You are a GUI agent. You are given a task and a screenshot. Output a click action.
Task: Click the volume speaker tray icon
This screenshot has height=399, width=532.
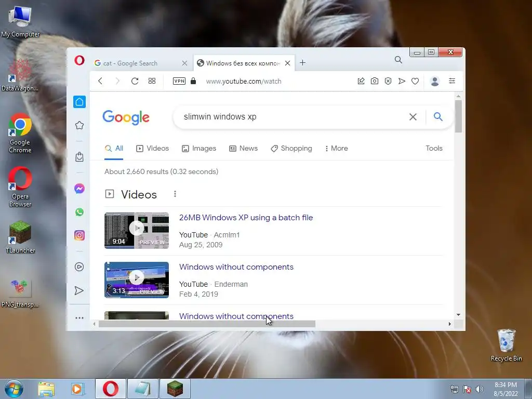[479, 389]
